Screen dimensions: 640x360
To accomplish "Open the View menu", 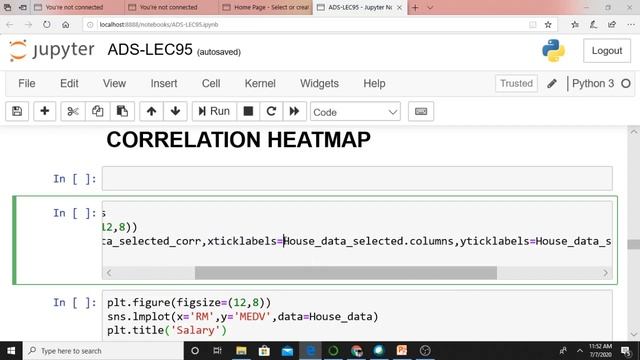I will 114,83.
